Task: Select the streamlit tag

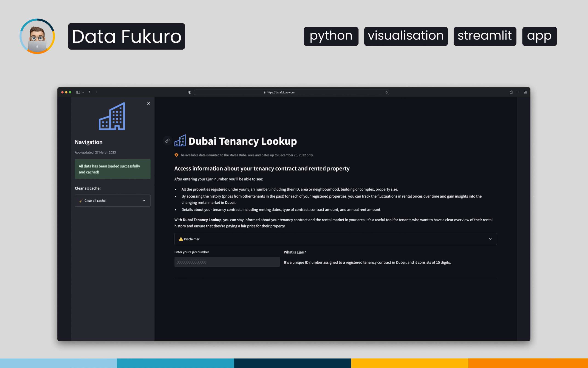Action: [x=485, y=36]
